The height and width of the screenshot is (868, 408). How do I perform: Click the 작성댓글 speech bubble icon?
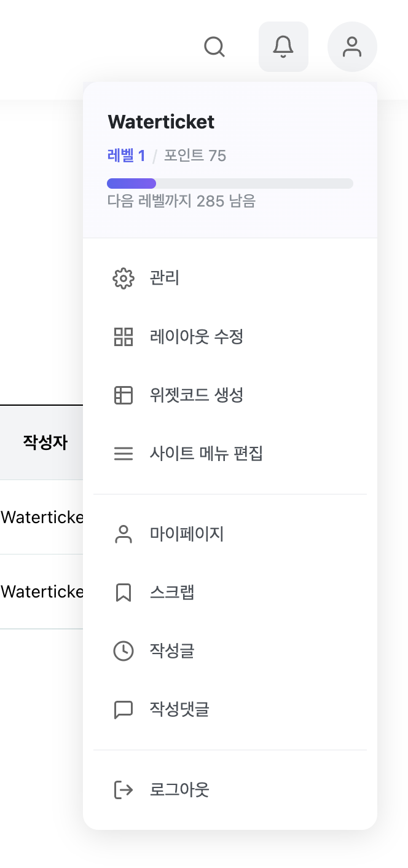pos(124,709)
